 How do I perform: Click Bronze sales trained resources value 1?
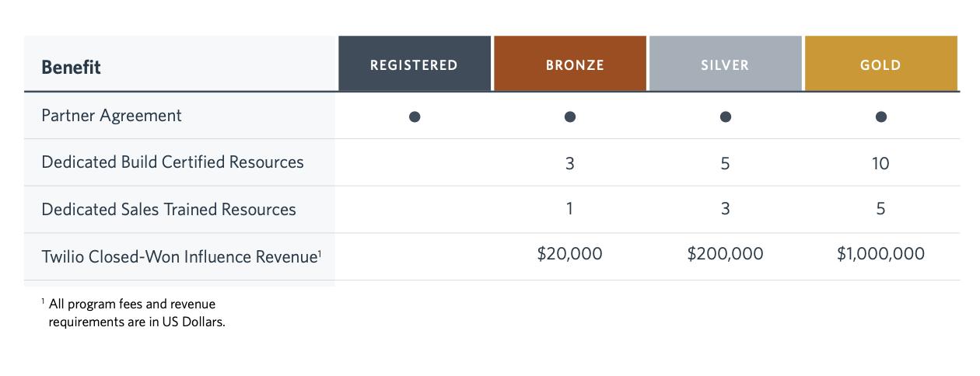(570, 210)
